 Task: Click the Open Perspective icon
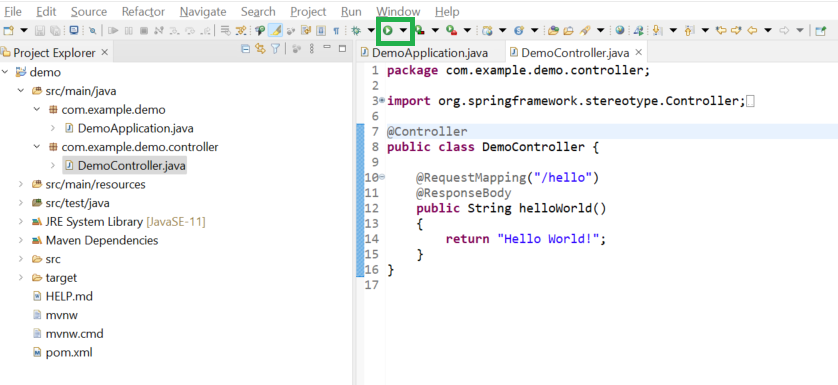pos(821,30)
